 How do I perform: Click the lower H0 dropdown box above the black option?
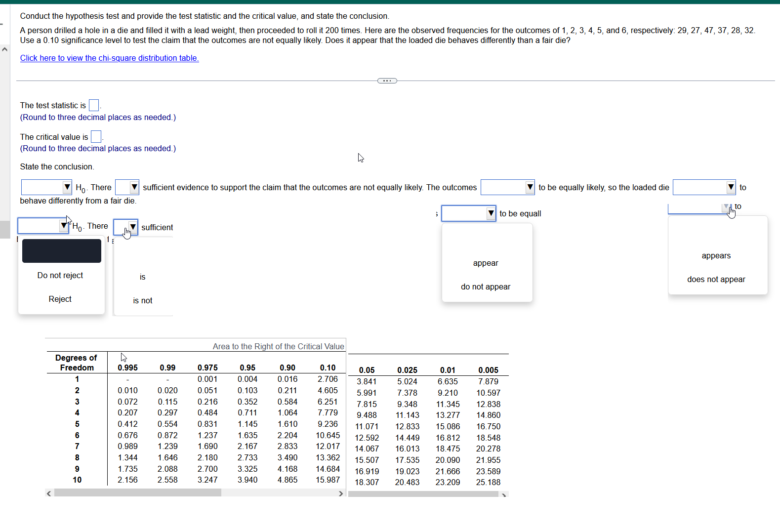43,226
